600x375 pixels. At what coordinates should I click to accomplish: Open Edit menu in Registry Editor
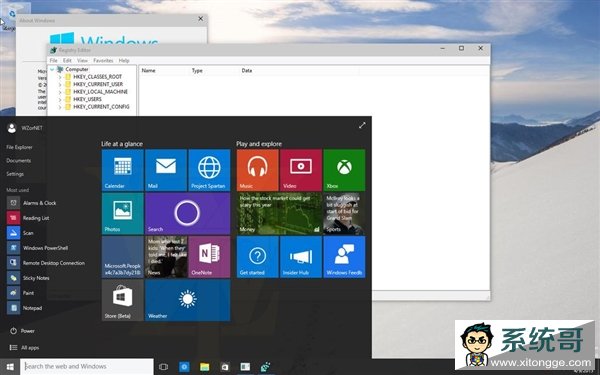point(67,60)
